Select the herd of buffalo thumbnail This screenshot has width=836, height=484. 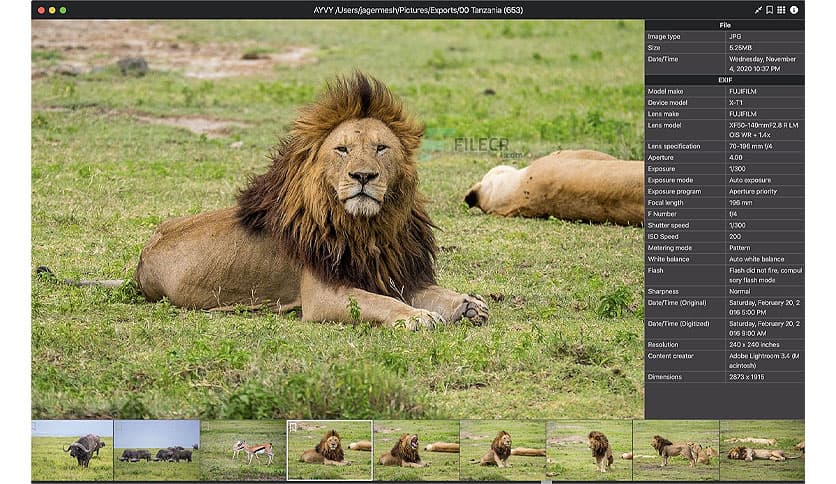(x=156, y=450)
